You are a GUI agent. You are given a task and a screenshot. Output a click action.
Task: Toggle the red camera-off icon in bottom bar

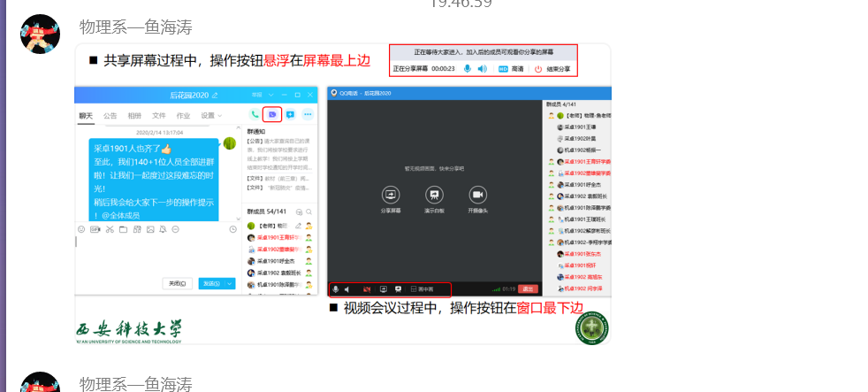[x=367, y=289]
